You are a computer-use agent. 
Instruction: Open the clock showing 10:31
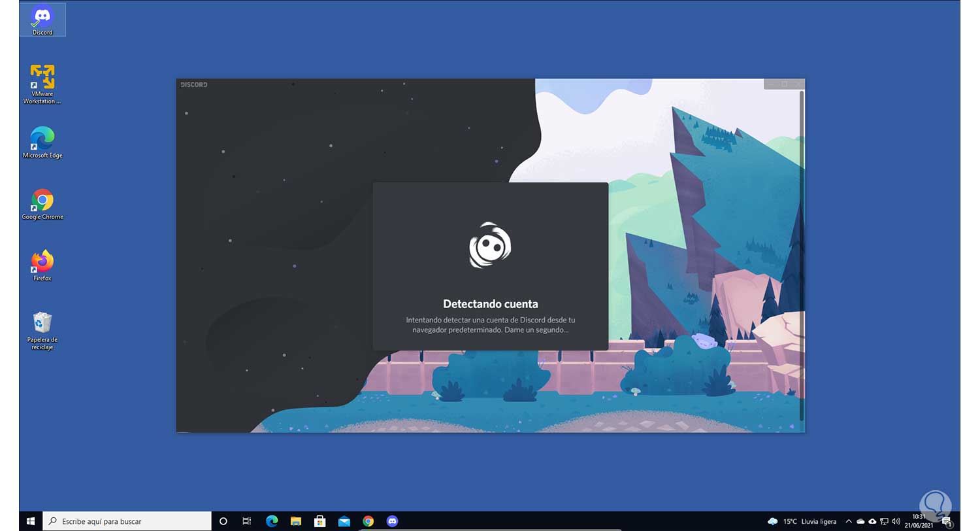click(x=919, y=521)
